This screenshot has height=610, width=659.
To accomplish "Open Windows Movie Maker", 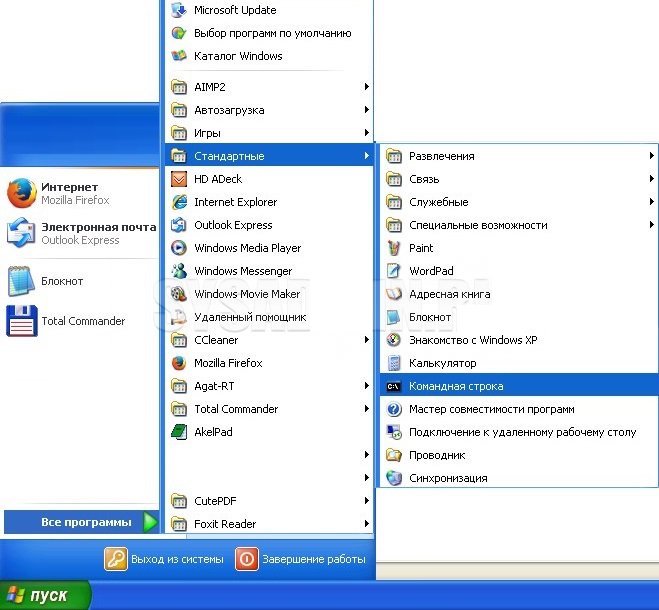I will [x=246, y=294].
